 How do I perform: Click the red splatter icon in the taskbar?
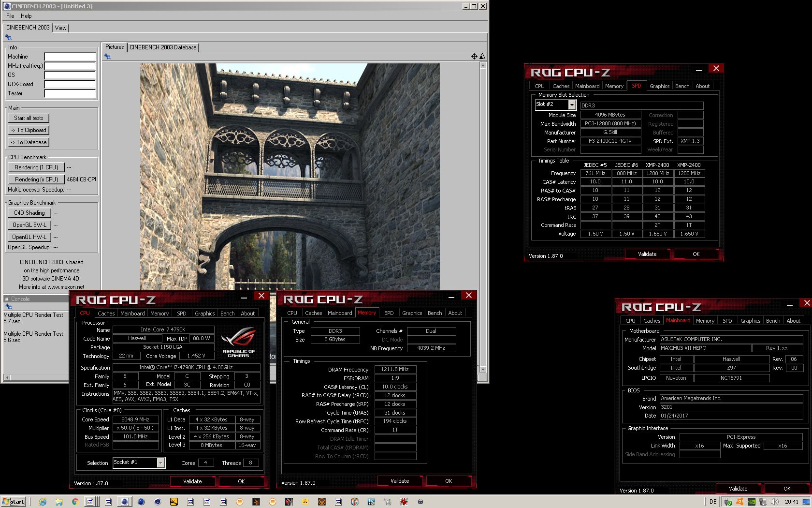tap(403, 502)
